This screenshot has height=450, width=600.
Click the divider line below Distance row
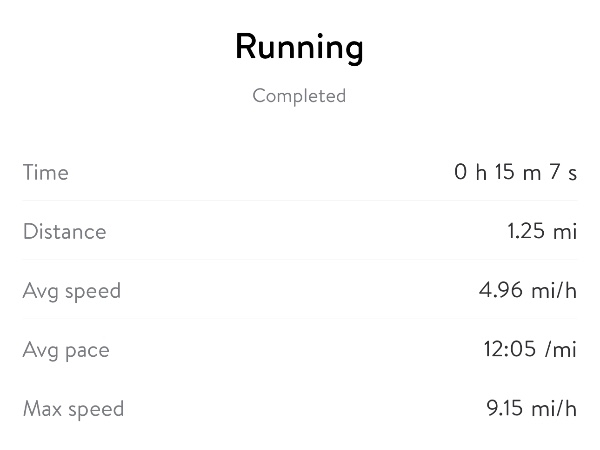tap(299, 260)
